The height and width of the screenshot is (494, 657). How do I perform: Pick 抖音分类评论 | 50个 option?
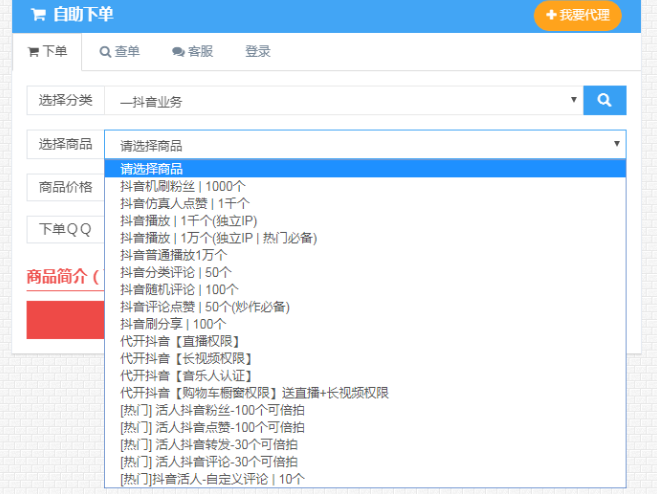(365, 272)
